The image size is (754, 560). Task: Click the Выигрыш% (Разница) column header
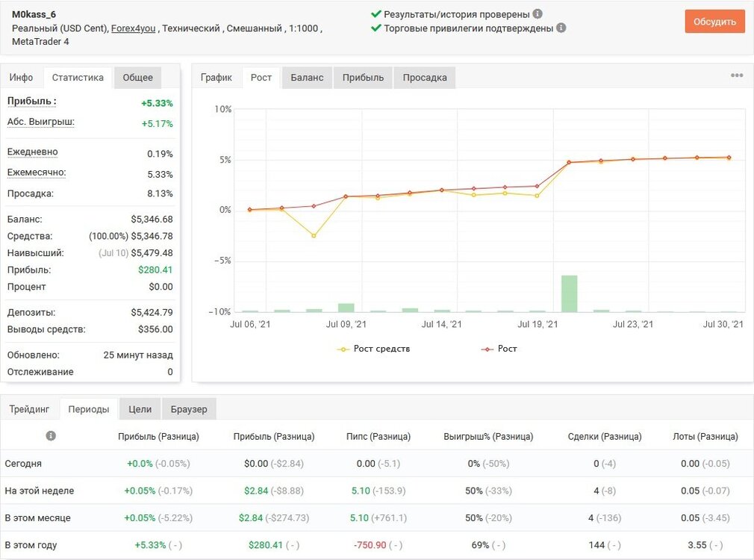click(488, 436)
